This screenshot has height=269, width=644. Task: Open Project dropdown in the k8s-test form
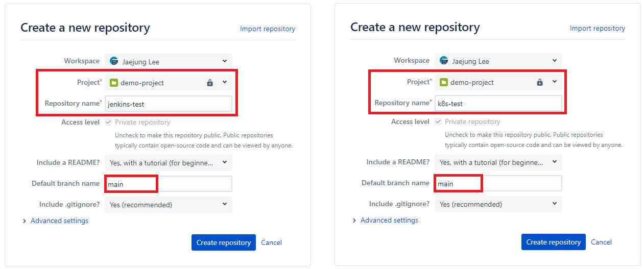498,82
